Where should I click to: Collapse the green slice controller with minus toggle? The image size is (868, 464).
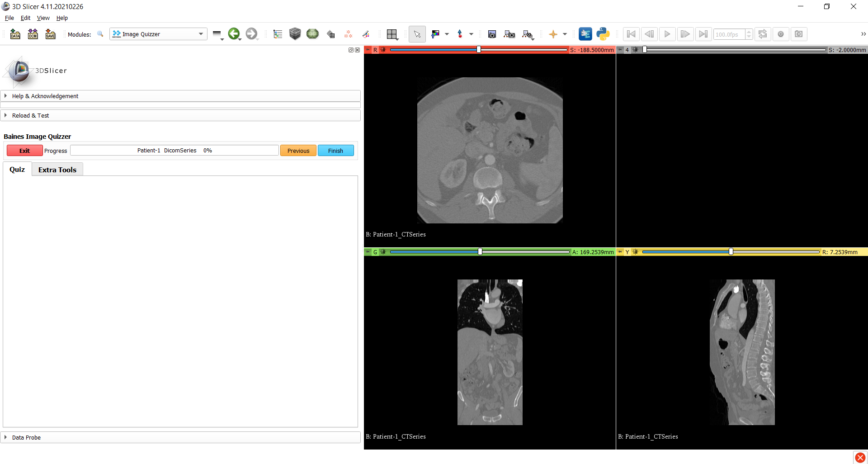tap(368, 252)
